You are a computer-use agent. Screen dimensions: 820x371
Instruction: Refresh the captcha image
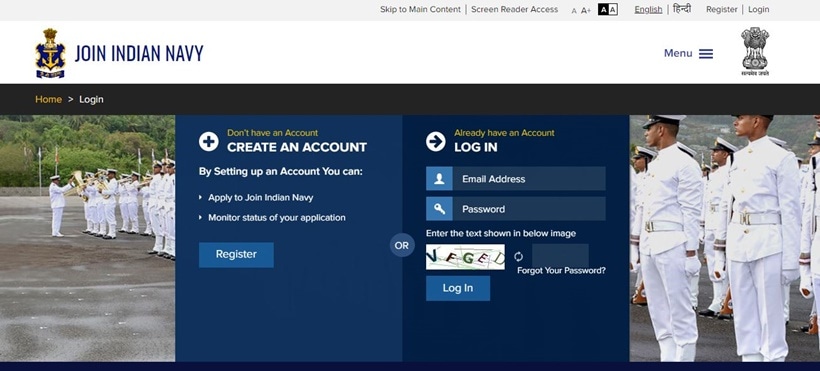518,256
